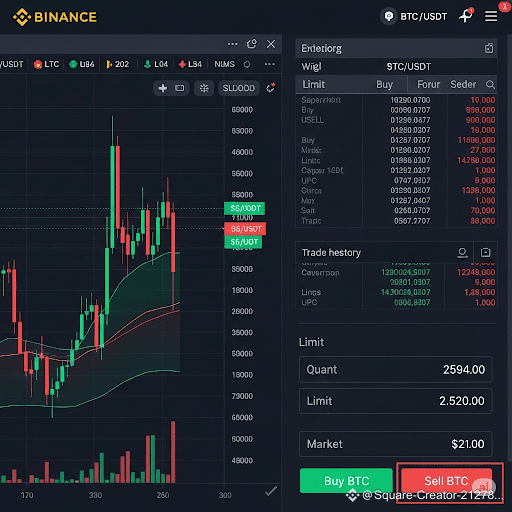The height and width of the screenshot is (512, 512).
Task: Click order book amount 70,000
Action: [x=483, y=210]
